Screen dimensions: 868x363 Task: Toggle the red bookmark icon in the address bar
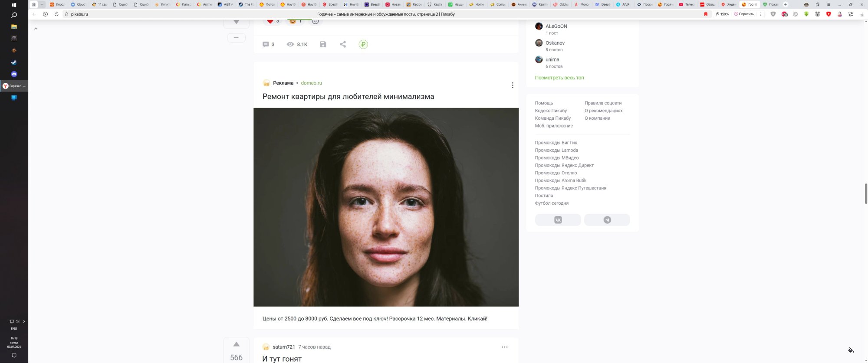pos(706,14)
